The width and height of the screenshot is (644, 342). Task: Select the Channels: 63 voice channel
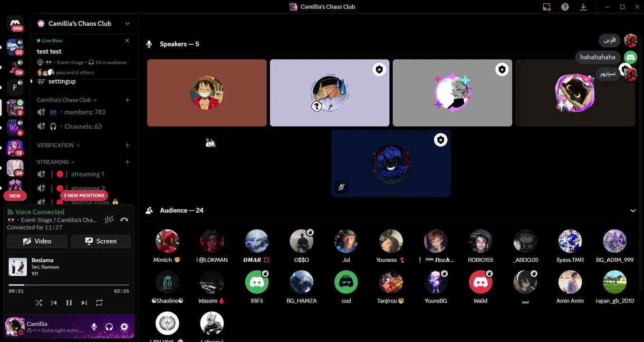coord(85,126)
